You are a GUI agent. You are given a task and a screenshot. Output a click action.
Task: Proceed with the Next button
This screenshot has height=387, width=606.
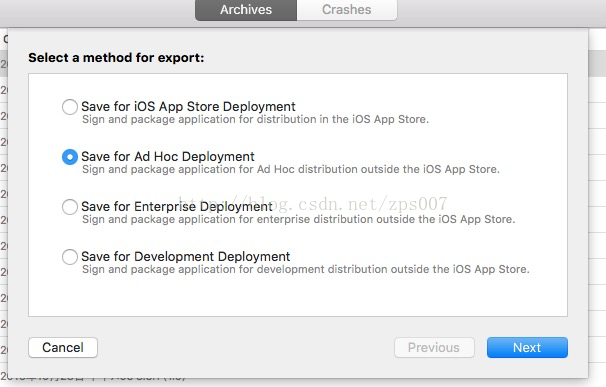point(527,348)
